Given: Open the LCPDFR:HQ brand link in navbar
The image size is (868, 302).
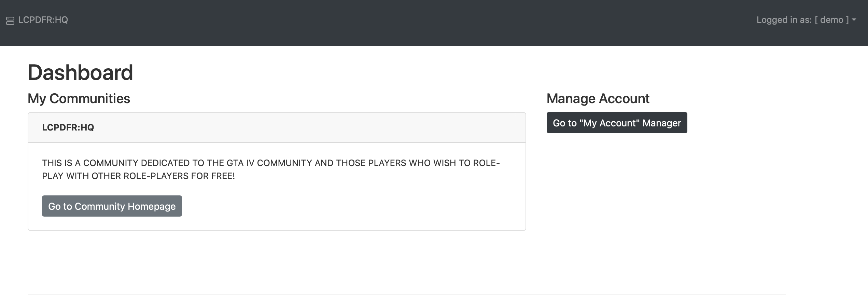Looking at the screenshot, I should click(43, 20).
